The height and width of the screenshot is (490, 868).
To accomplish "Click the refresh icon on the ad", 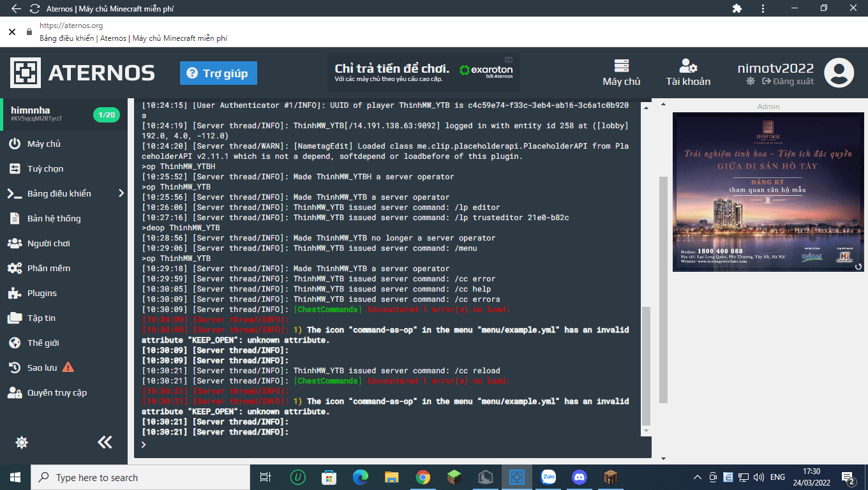I will [858, 266].
